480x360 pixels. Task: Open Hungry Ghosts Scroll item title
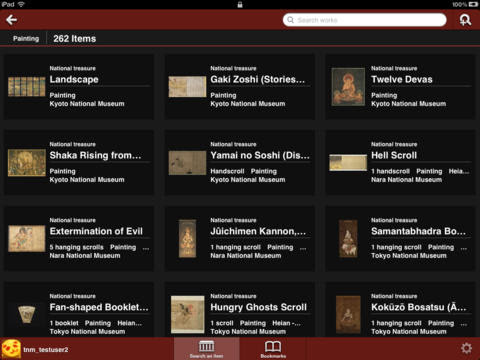click(258, 307)
